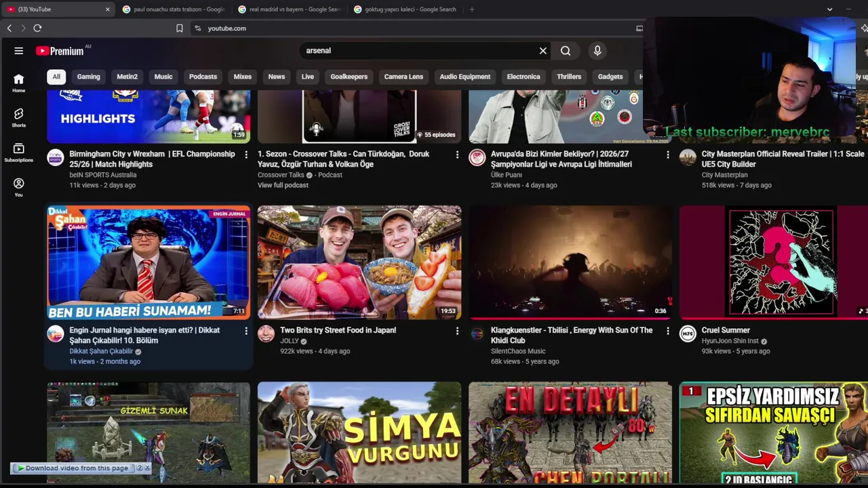Image resolution: width=868 pixels, height=488 pixels.
Task: Clear the arsenal search text
Action: click(x=543, y=51)
